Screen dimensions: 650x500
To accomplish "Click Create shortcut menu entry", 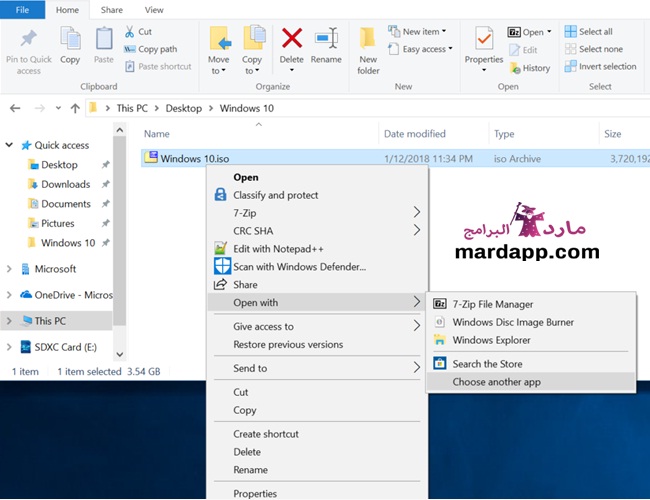I will pyautogui.click(x=266, y=434).
